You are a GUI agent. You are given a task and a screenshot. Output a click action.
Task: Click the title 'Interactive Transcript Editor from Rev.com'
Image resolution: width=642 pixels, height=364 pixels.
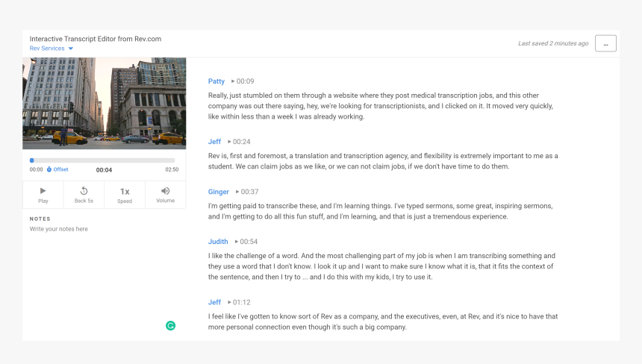point(96,39)
